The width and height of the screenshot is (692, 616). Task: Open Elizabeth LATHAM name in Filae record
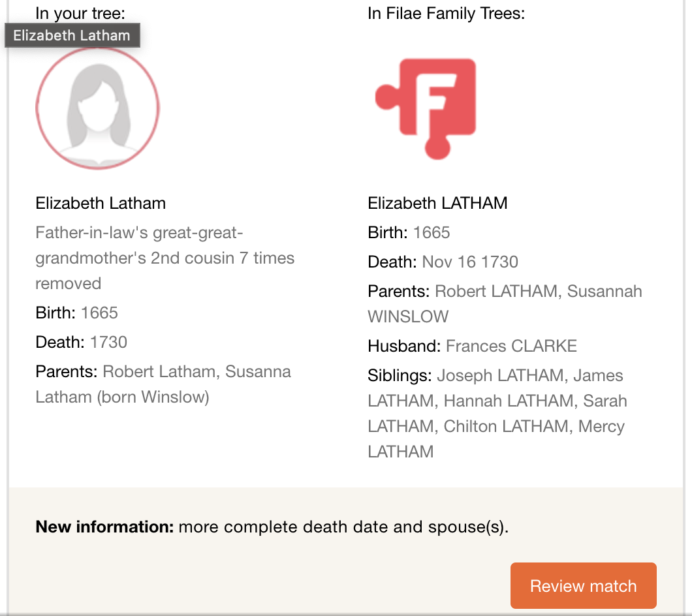pyautogui.click(x=437, y=203)
